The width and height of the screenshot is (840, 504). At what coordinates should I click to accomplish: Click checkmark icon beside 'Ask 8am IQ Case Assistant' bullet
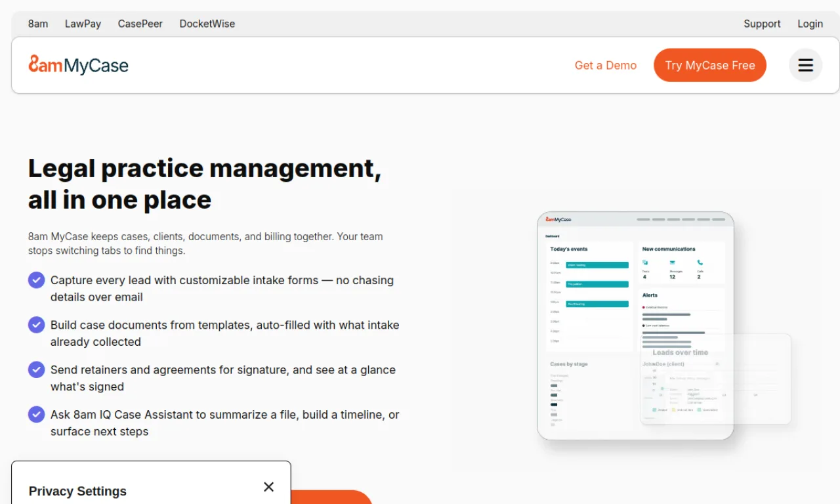click(x=36, y=414)
